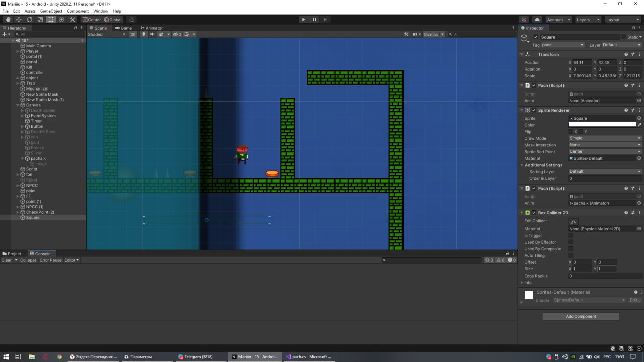Open Box Collider 2D context menu
644x362 pixels.
[x=639, y=213]
